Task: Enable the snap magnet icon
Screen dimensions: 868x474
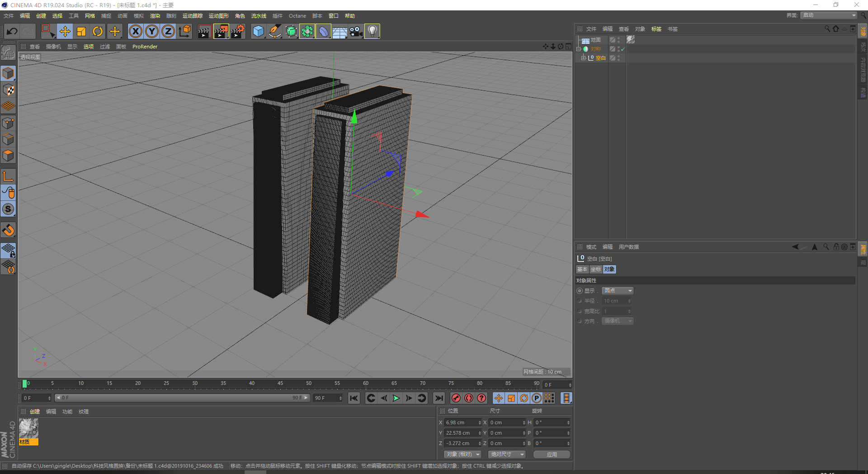Action: pyautogui.click(x=9, y=230)
